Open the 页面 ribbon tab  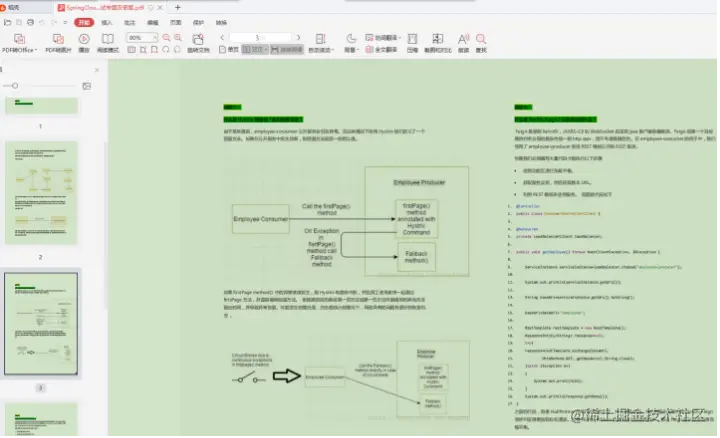click(x=175, y=22)
